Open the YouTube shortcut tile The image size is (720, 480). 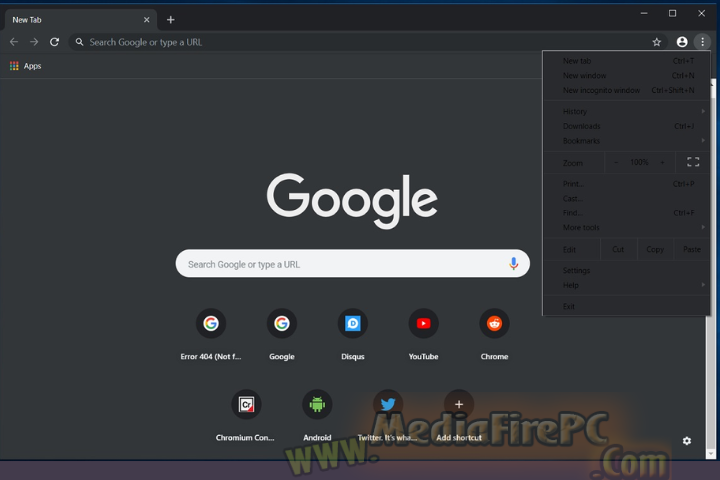tap(423, 334)
